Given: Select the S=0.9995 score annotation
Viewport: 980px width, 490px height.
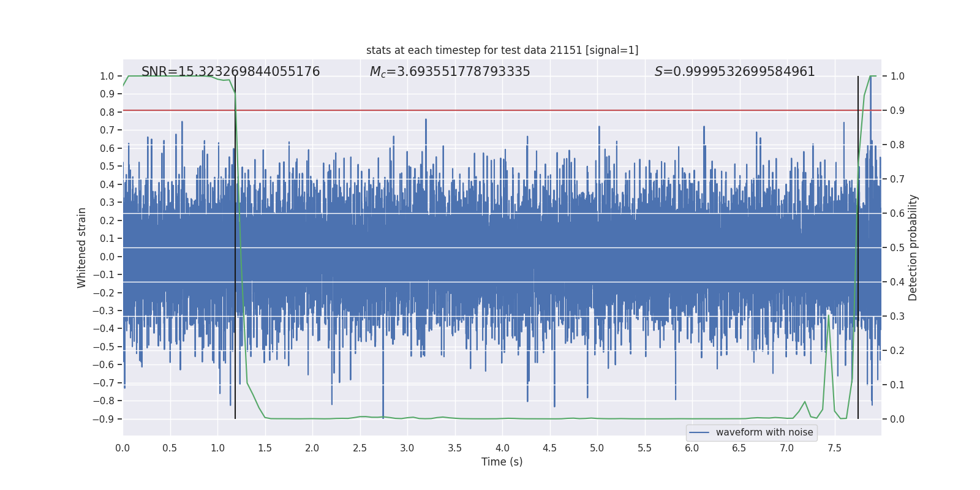Looking at the screenshot, I should click(x=734, y=72).
